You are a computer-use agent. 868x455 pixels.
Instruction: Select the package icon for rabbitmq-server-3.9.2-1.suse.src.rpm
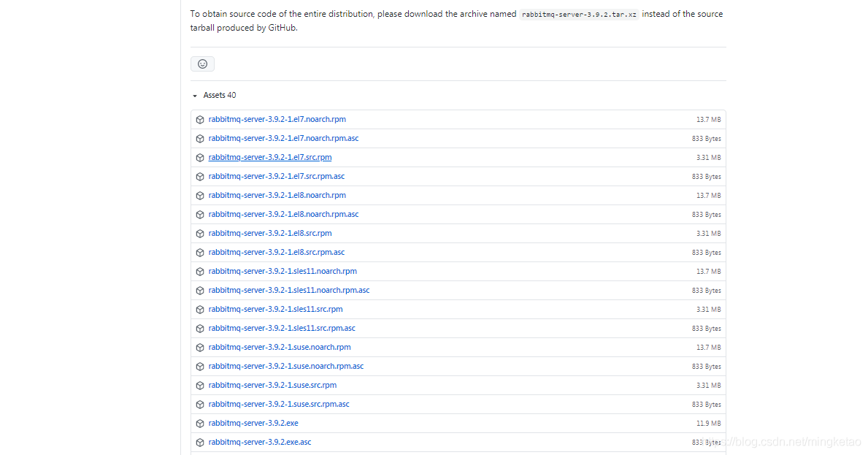(x=199, y=385)
